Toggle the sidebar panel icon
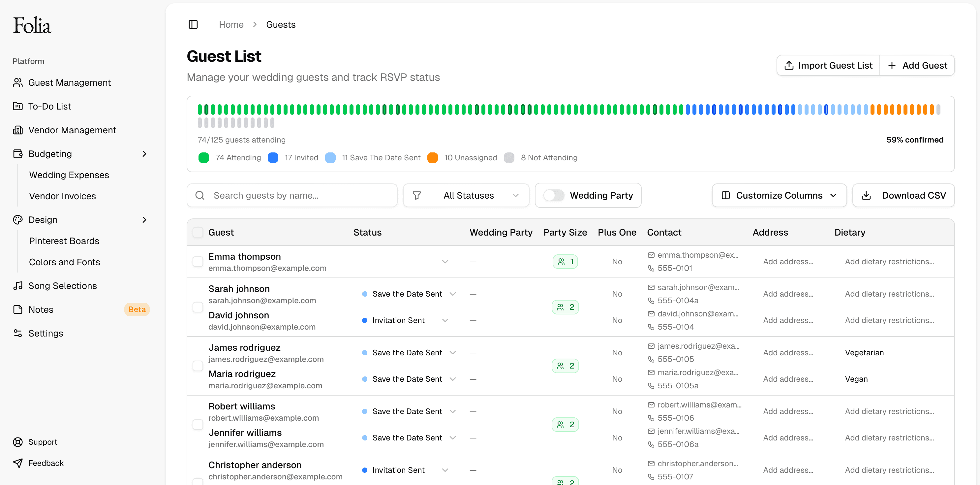The height and width of the screenshot is (485, 980). click(x=193, y=24)
